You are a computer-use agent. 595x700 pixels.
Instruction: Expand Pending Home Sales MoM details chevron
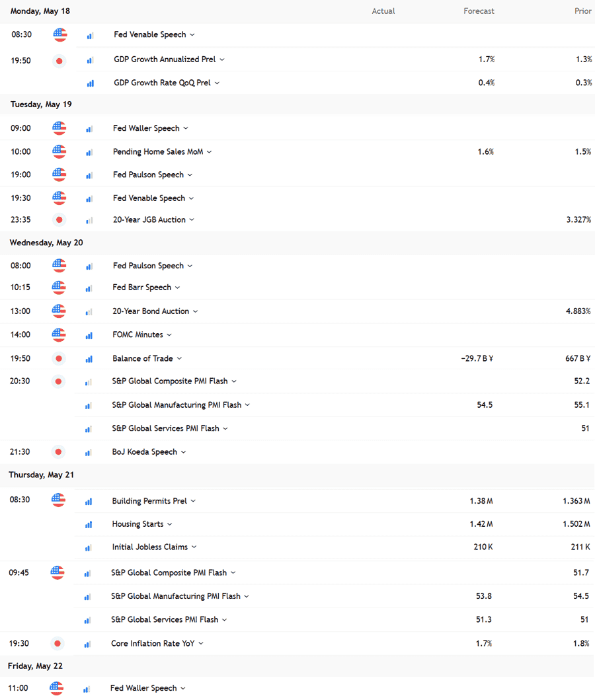click(x=210, y=152)
